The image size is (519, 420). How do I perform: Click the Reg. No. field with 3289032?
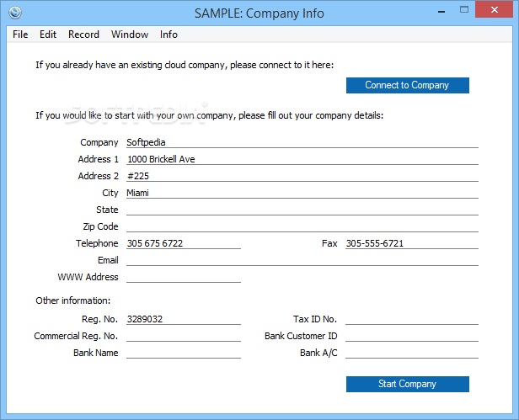click(x=184, y=320)
